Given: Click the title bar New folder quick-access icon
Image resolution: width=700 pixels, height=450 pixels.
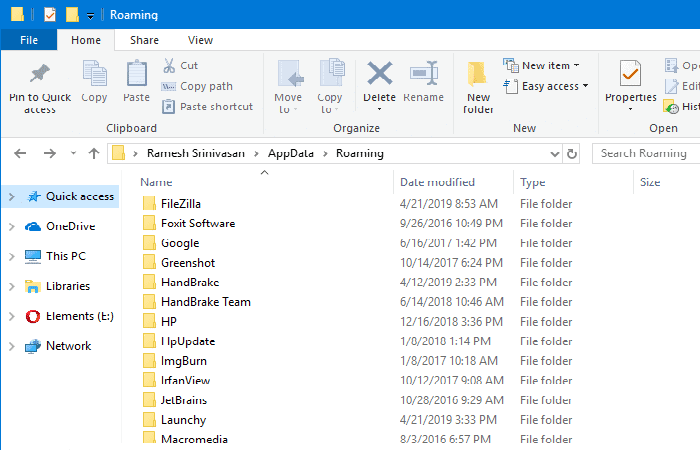Looking at the screenshot, I should coord(72,15).
